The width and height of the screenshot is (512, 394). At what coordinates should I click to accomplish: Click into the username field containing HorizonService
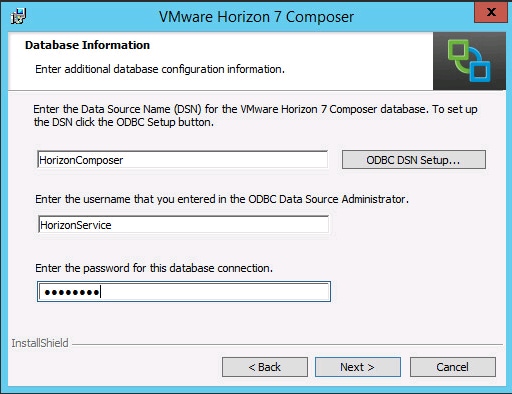pyautogui.click(x=184, y=225)
